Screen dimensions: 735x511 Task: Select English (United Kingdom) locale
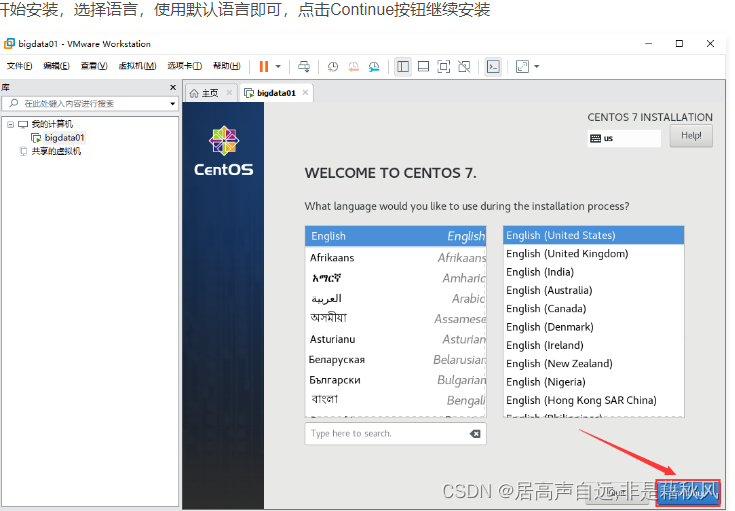(593, 254)
